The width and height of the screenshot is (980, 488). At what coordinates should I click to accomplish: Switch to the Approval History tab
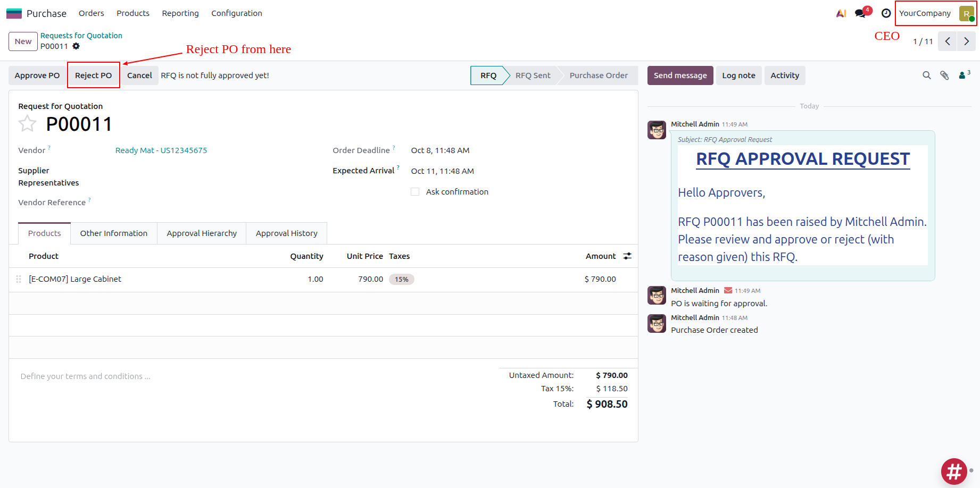[x=286, y=233]
